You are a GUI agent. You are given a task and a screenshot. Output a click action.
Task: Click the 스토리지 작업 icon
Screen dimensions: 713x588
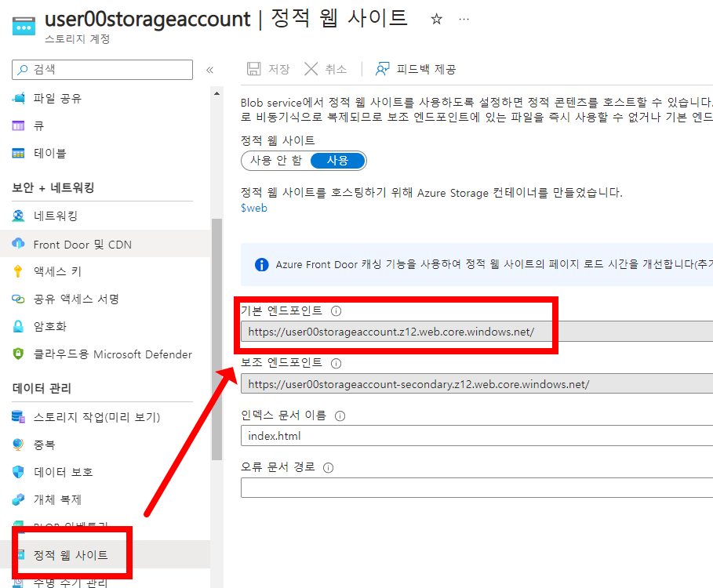point(18,416)
